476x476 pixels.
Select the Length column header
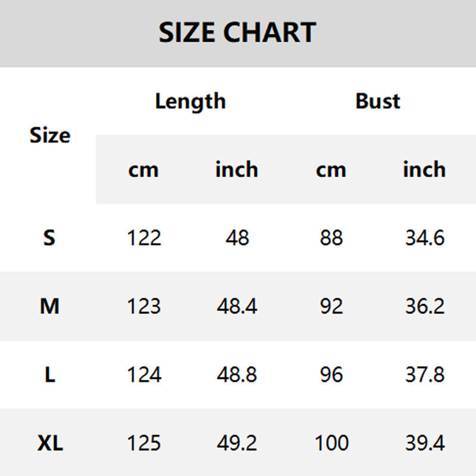[x=190, y=101]
